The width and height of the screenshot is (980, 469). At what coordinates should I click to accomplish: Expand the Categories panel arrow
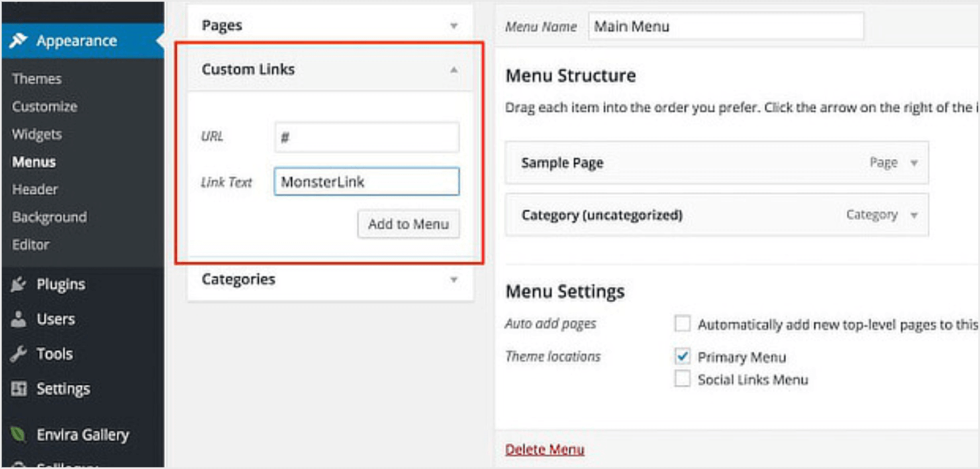(x=454, y=280)
